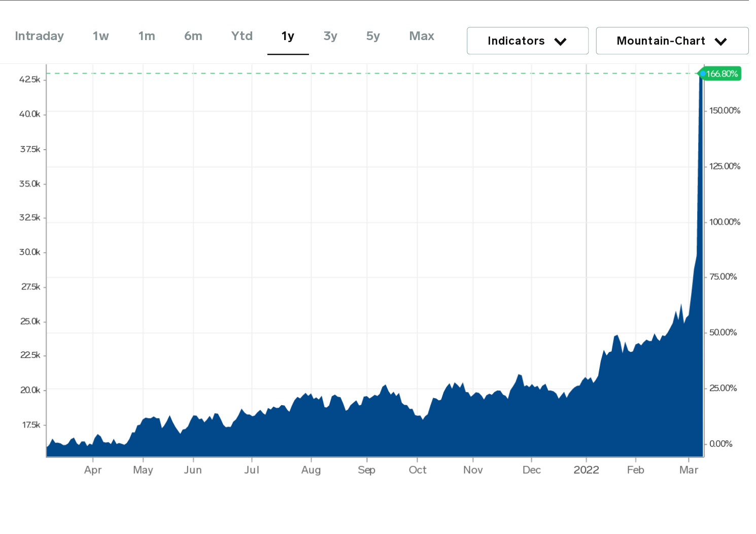Click the green 166.80% price label
The image size is (756, 534).
(x=722, y=74)
